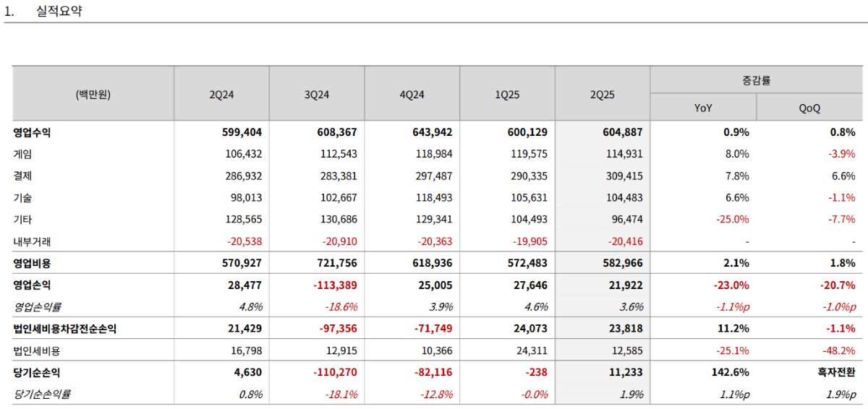The image size is (868, 409).
Task: Click the 12,585 value in 법인세비용 row
Action: [x=627, y=350]
